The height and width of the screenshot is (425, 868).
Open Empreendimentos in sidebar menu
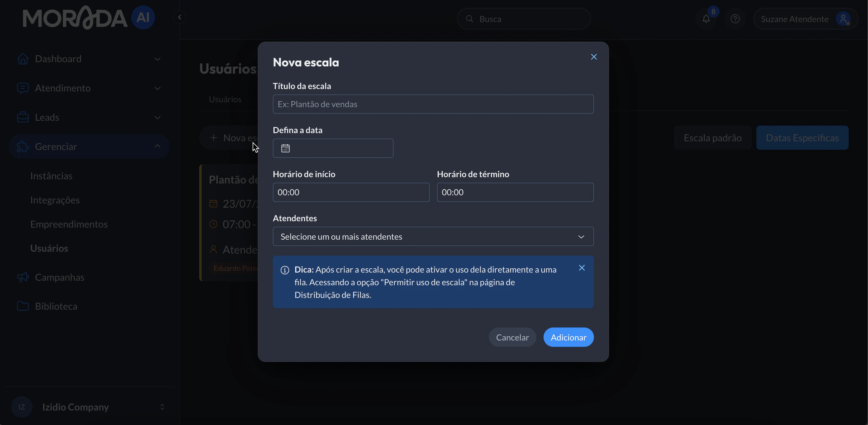coord(69,224)
